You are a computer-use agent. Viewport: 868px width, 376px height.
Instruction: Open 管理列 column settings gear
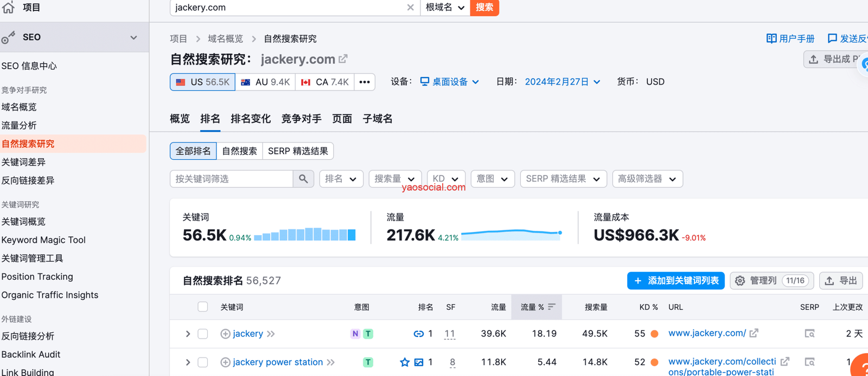pyautogui.click(x=740, y=281)
